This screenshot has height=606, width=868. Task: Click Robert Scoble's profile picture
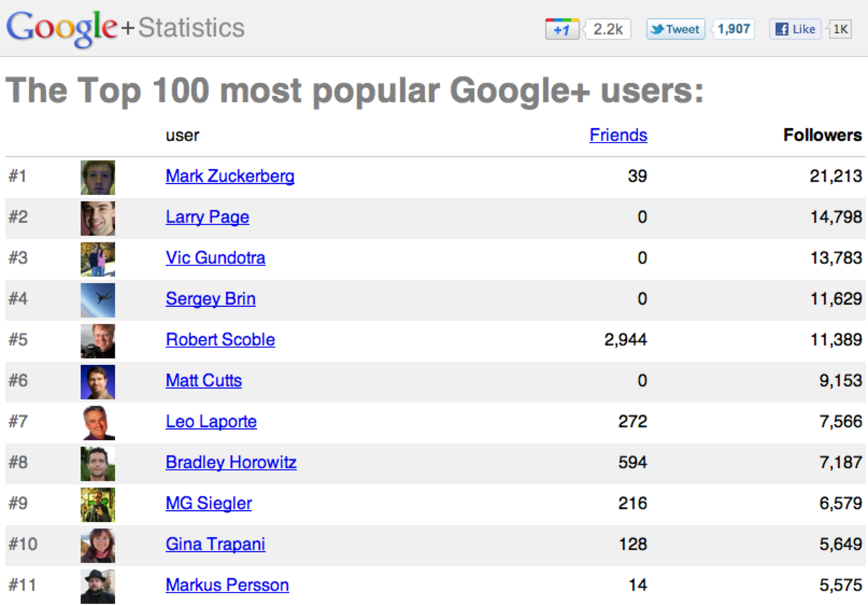[98, 341]
